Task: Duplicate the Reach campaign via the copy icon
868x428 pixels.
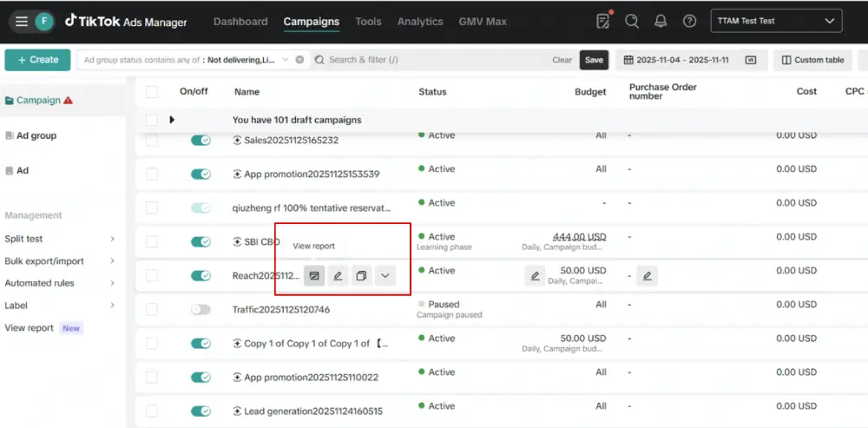Action: coord(361,276)
